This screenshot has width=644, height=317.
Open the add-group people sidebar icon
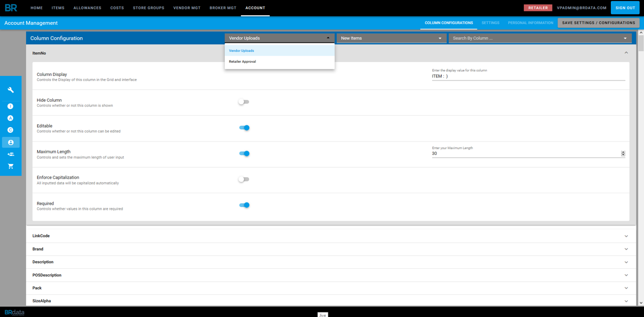click(11, 154)
